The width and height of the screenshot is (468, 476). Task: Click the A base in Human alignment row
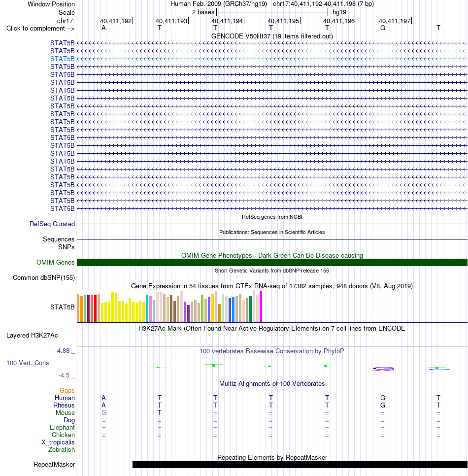pyautogui.click(x=103, y=398)
